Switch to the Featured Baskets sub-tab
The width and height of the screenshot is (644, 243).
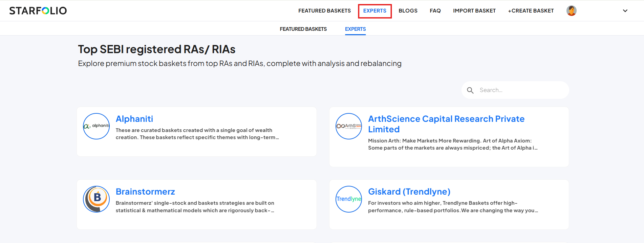click(303, 29)
